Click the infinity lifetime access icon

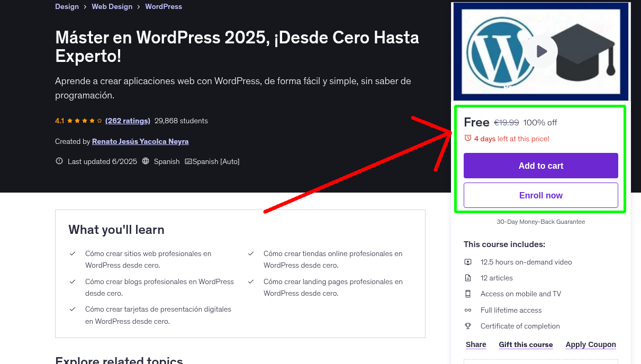(468, 310)
